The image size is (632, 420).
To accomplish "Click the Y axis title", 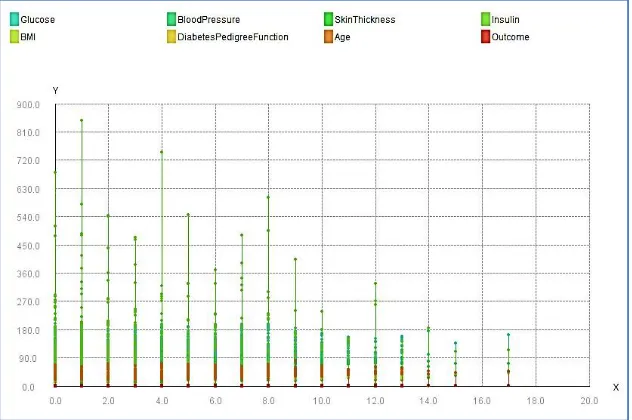I will (56, 91).
